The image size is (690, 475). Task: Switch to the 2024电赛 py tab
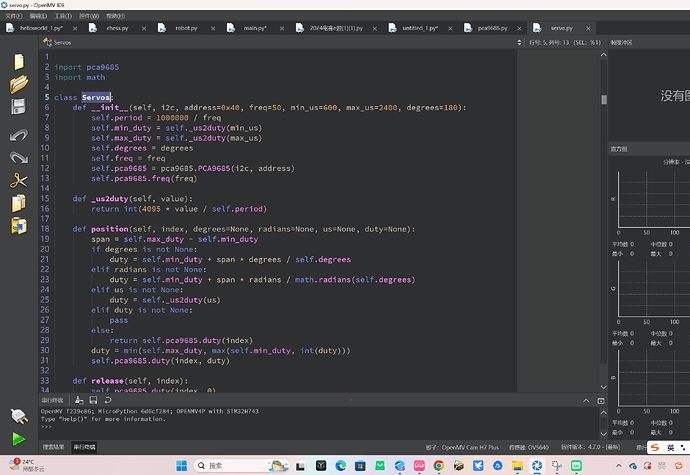pos(336,28)
